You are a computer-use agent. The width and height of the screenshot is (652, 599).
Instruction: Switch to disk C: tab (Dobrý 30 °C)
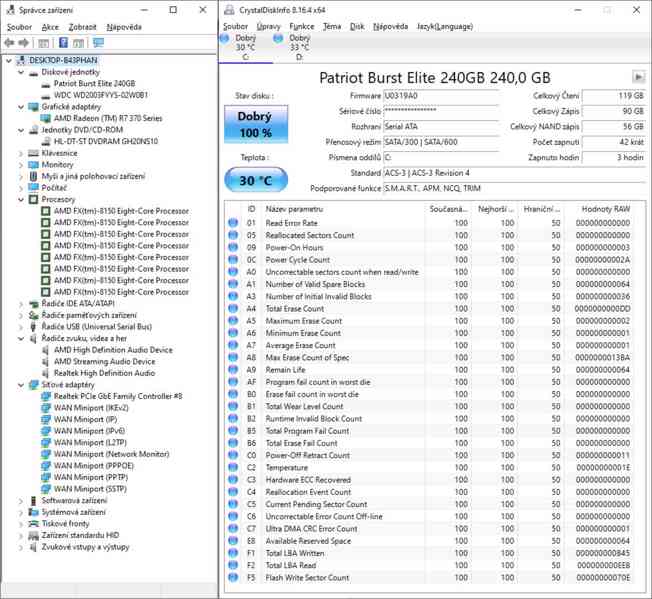click(245, 48)
